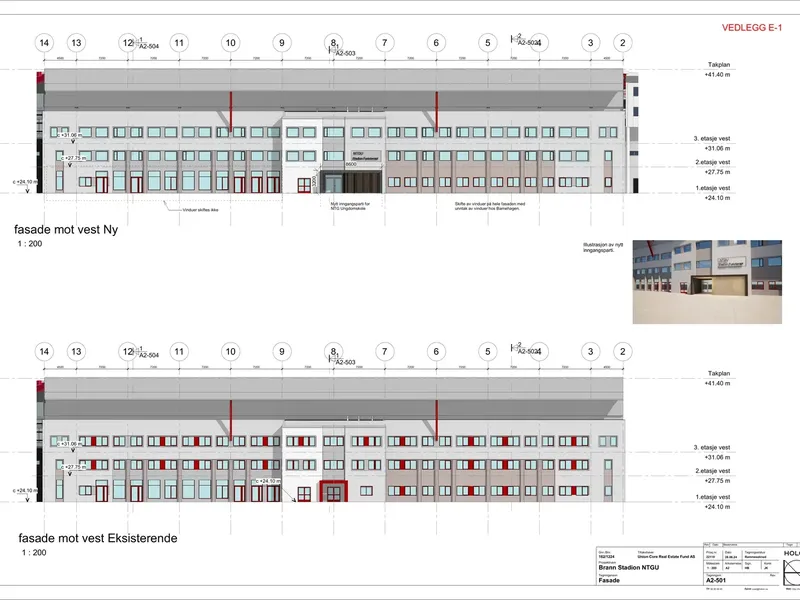
Task: Select grid bubble 9 of the Ny elevation
Action: [282, 43]
